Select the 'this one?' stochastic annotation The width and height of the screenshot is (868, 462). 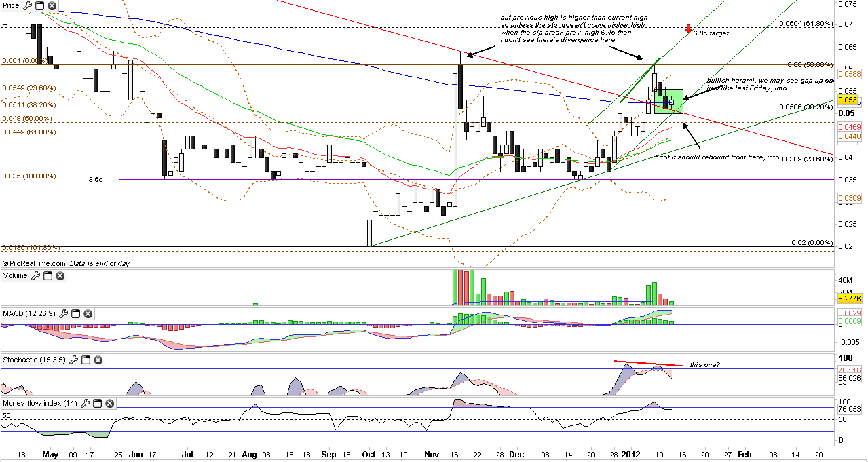[x=704, y=365]
